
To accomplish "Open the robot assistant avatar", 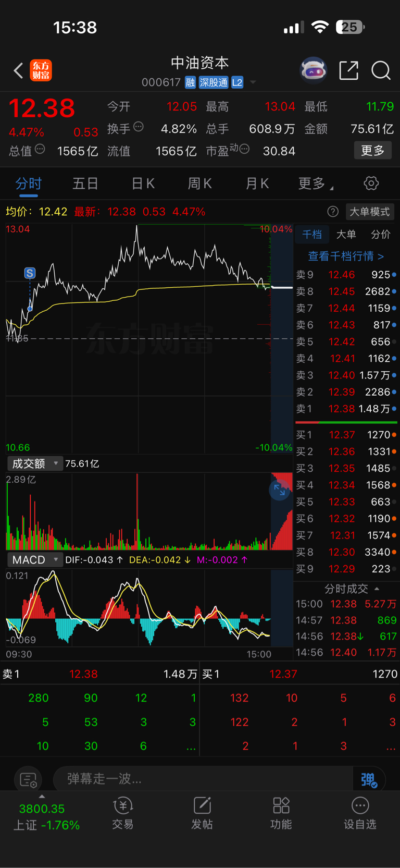I will pyautogui.click(x=313, y=70).
